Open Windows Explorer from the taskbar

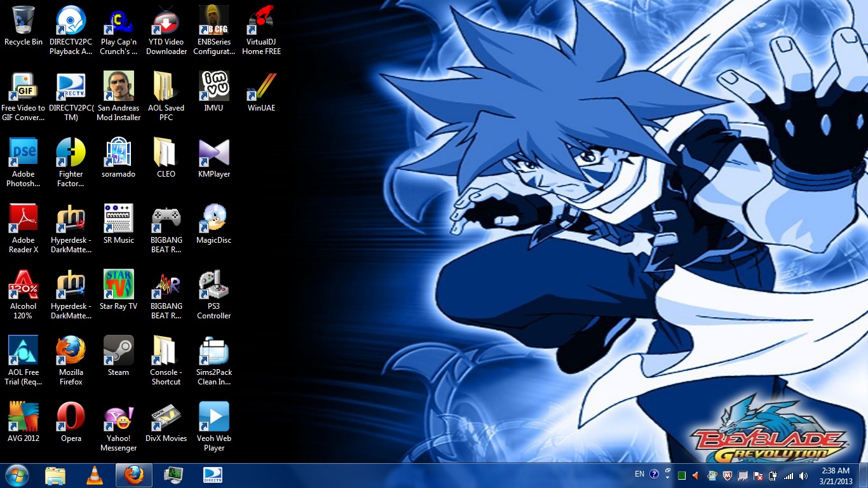[55, 475]
